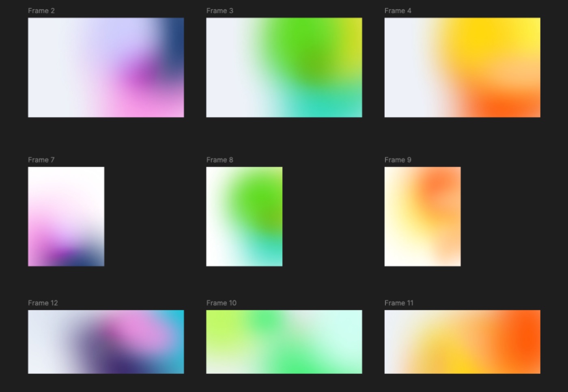
Task: Click the "Frame 7" label
Action: coord(41,160)
